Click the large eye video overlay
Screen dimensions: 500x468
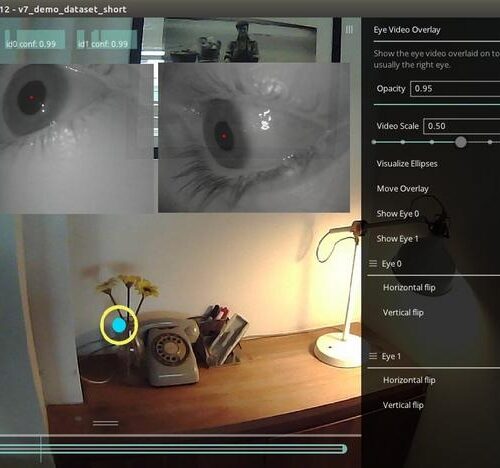[x=254, y=138]
